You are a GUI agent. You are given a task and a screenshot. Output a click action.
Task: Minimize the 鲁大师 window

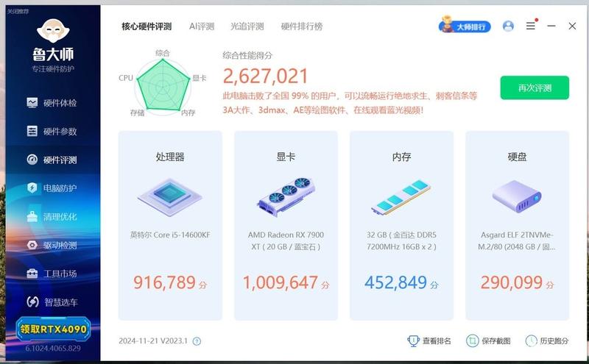coord(551,26)
